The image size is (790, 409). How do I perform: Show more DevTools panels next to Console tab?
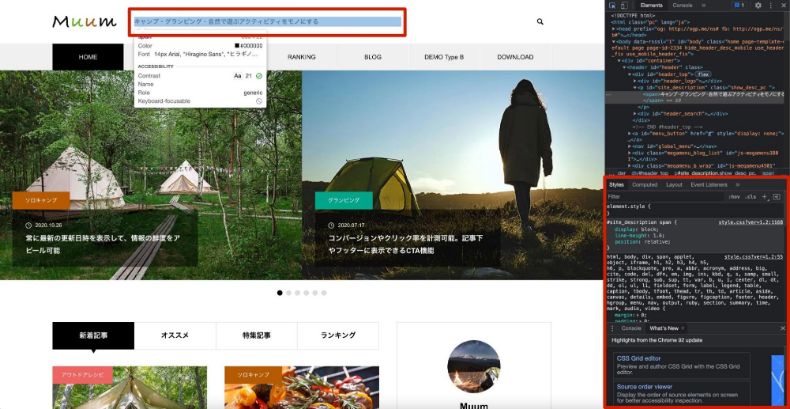click(703, 5)
